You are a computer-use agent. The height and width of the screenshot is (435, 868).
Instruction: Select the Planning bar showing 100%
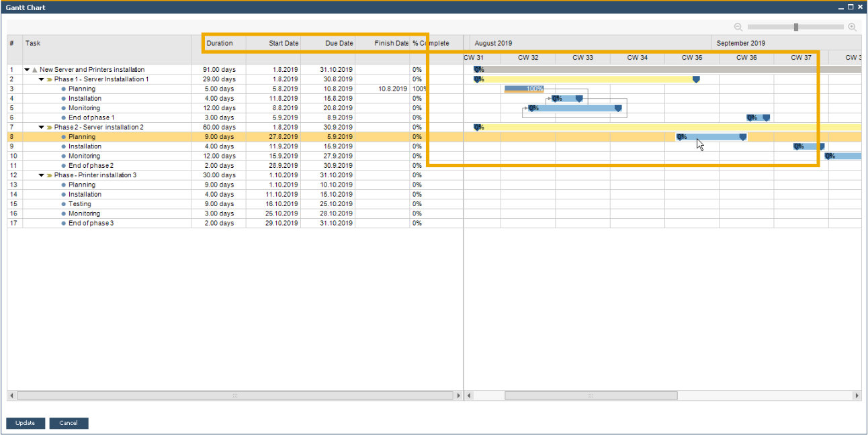525,89
